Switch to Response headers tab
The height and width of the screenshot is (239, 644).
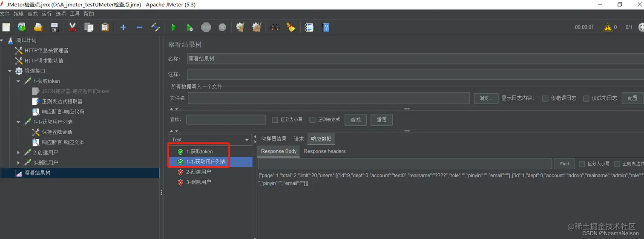[x=325, y=151]
